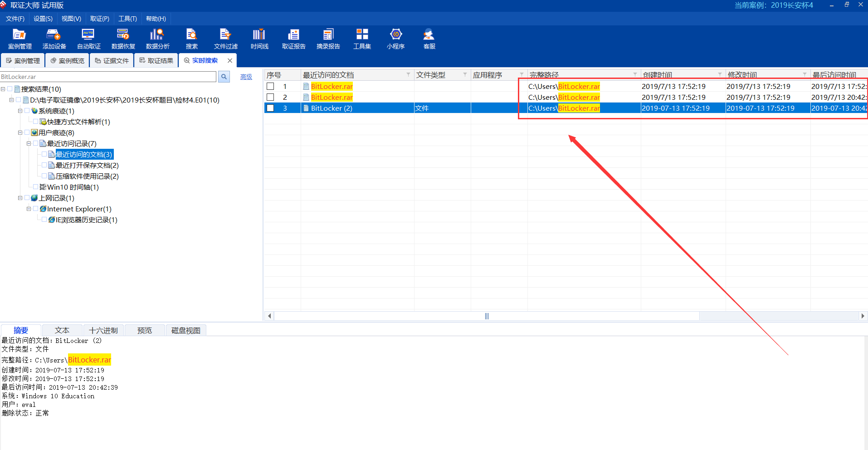Select 最近打开保存文档(2) in tree
Screen dimensions: 868x450
click(x=87, y=165)
